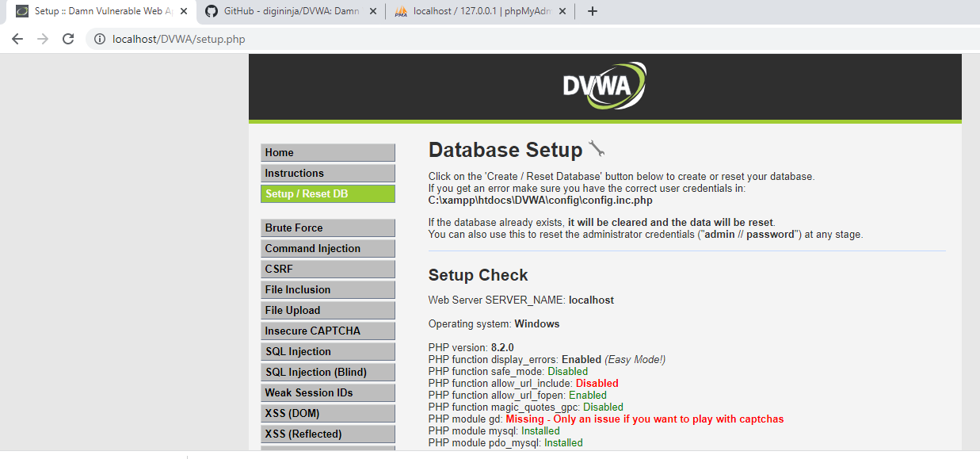Open the File Upload page
The width and height of the screenshot is (980, 459).
(328, 311)
